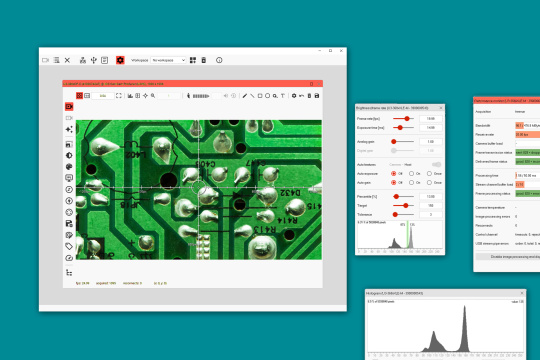Viewport: 540px width, 360px height.
Task: Click the delete workspace trash icon
Action: pyautogui.click(x=204, y=60)
